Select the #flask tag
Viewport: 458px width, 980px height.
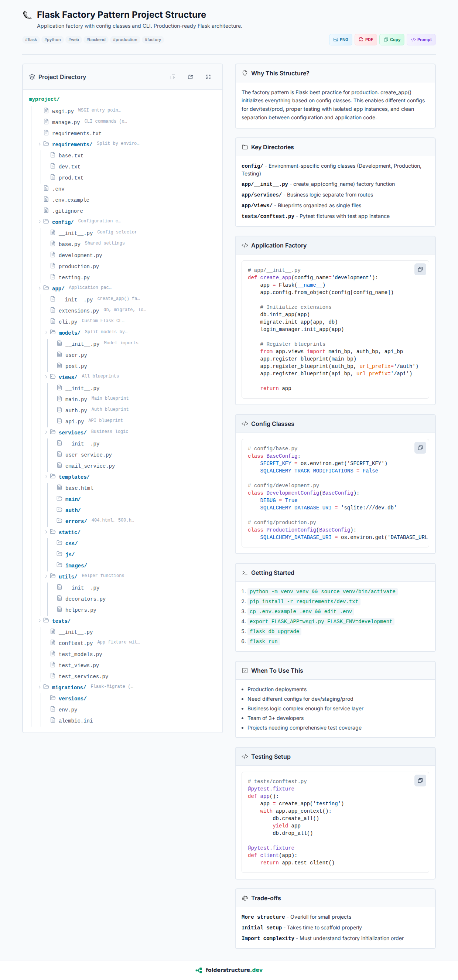(x=31, y=40)
